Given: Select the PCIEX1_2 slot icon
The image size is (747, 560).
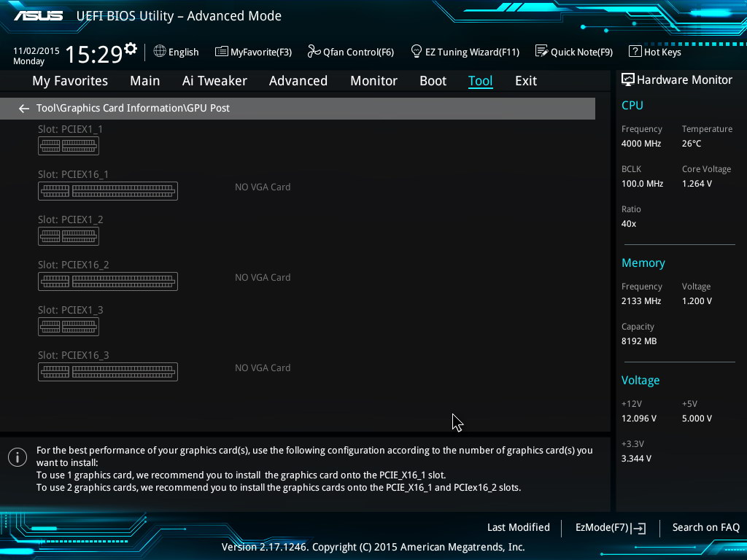Looking at the screenshot, I should click(69, 236).
